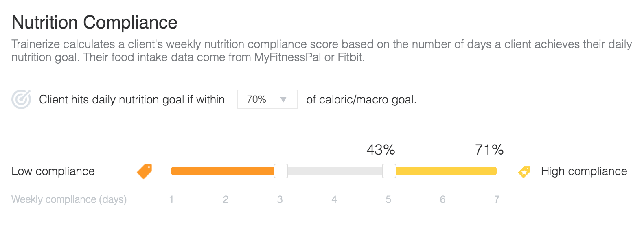Click the orange low compliance tag icon
644x228 pixels.
pos(145,171)
